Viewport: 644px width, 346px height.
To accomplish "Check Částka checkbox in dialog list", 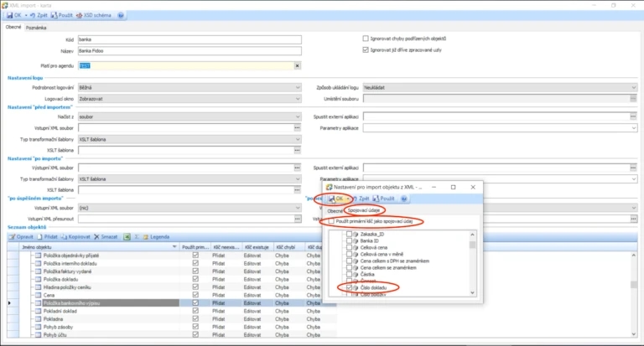I will click(349, 274).
